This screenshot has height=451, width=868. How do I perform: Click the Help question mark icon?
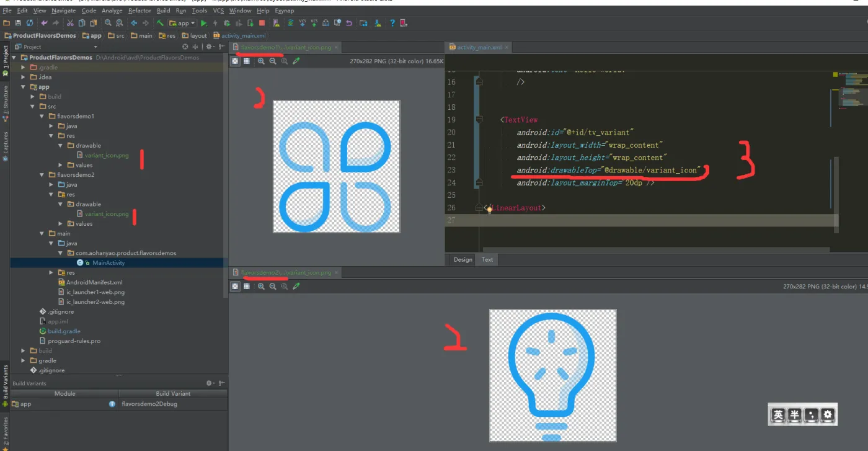(x=392, y=23)
